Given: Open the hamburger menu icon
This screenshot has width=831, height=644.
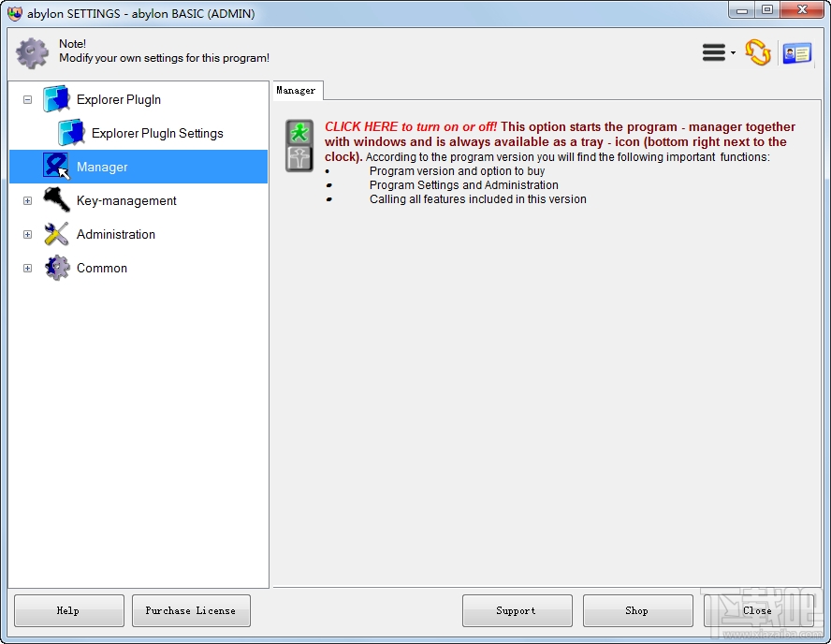Looking at the screenshot, I should [x=715, y=53].
